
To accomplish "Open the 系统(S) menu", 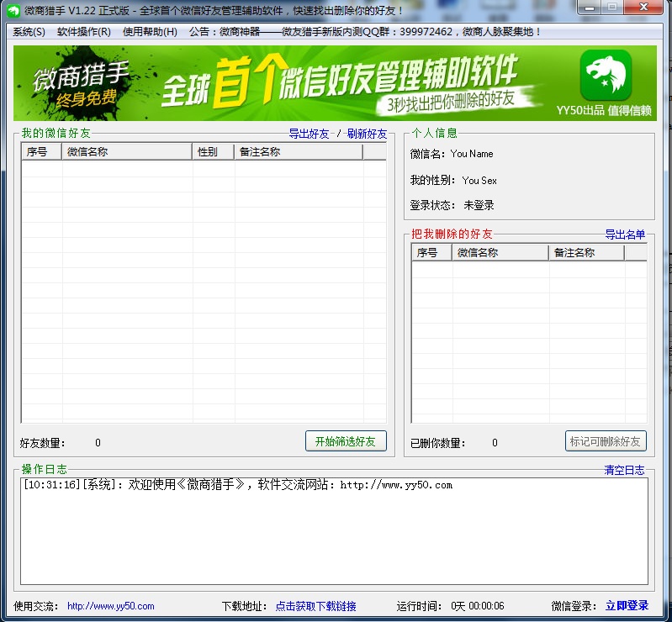I will point(29,32).
